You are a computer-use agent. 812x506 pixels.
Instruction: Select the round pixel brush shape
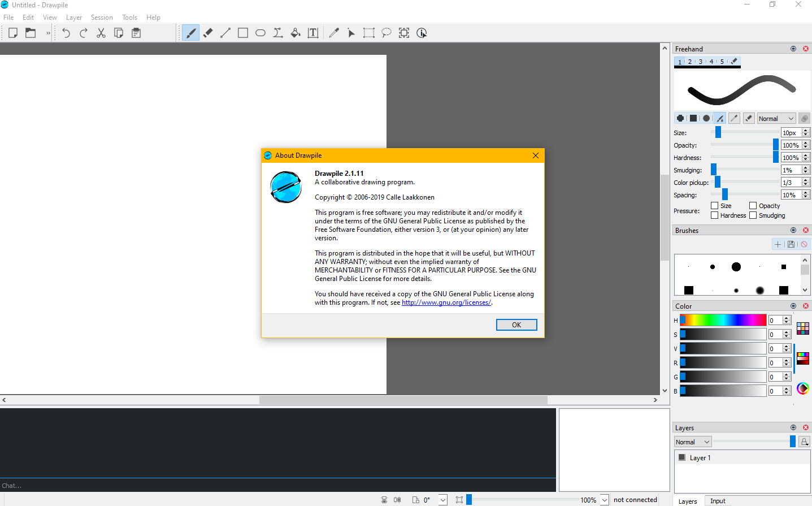coord(680,118)
